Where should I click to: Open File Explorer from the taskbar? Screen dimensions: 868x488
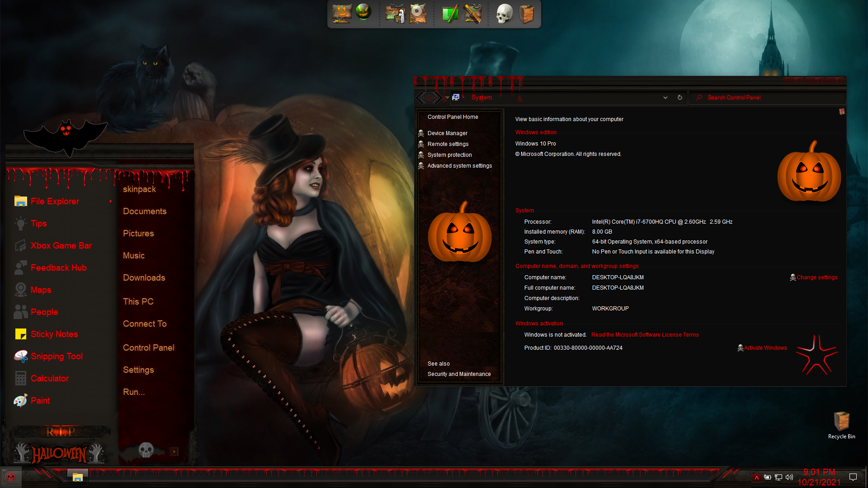[78, 477]
